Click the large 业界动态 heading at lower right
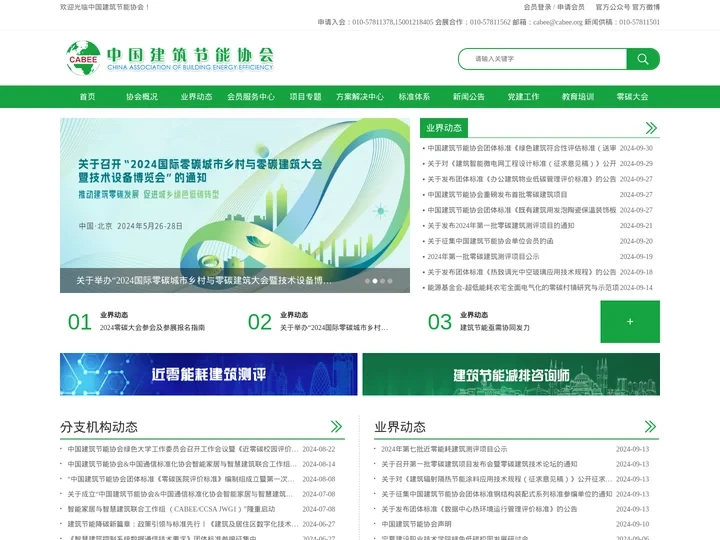Image resolution: width=720 pixels, height=540 pixels. click(400, 427)
